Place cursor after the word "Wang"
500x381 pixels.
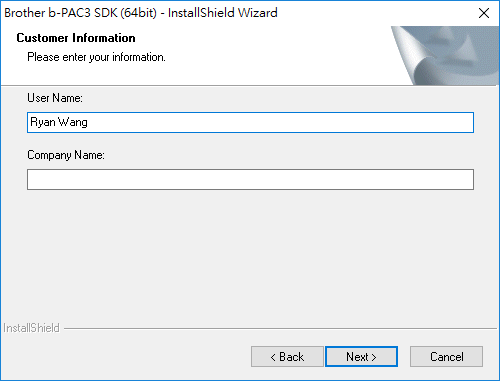88,122
